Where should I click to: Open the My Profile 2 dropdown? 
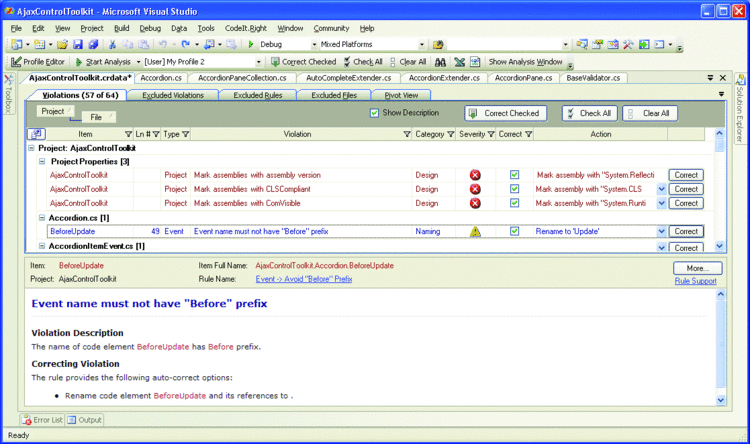(258, 62)
